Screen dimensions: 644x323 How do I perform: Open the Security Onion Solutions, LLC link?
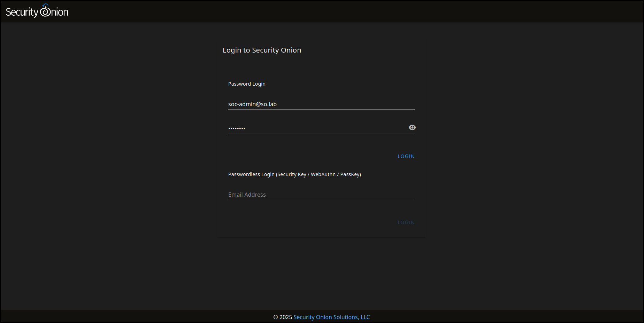tap(331, 317)
